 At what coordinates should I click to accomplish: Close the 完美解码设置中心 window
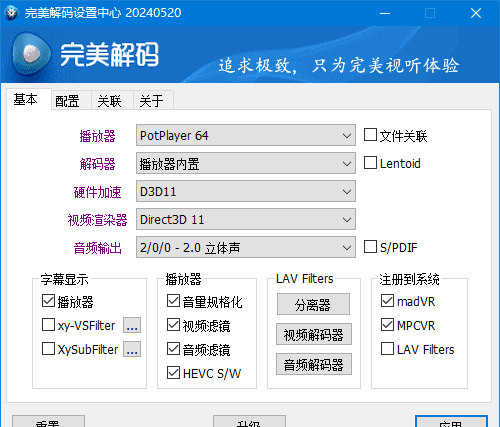tap(476, 13)
